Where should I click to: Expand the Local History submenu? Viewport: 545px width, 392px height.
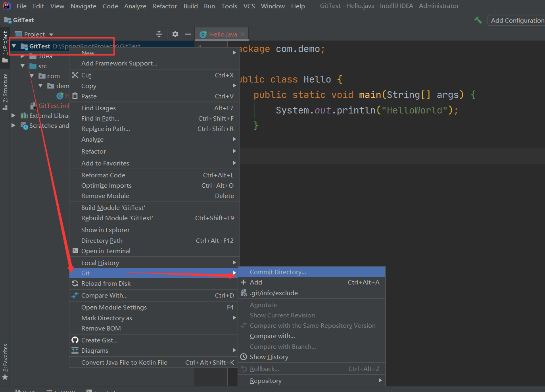click(x=155, y=263)
